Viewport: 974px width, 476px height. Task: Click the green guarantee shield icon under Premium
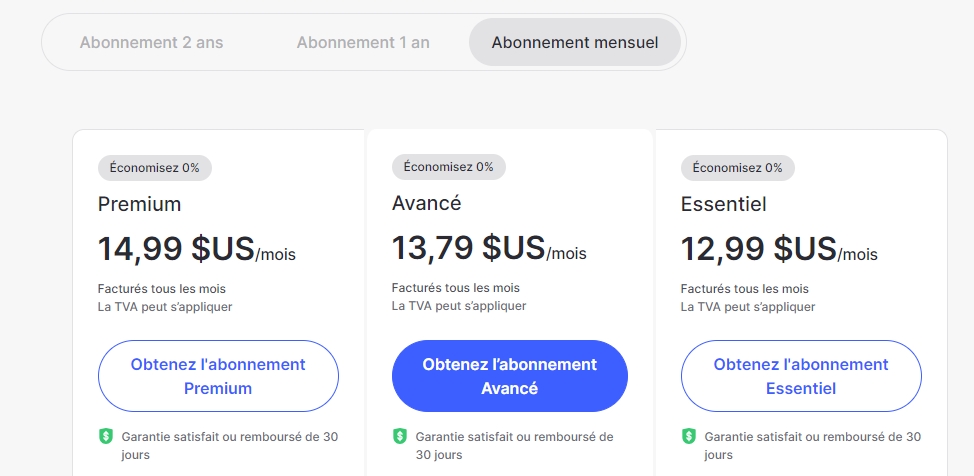click(106, 436)
